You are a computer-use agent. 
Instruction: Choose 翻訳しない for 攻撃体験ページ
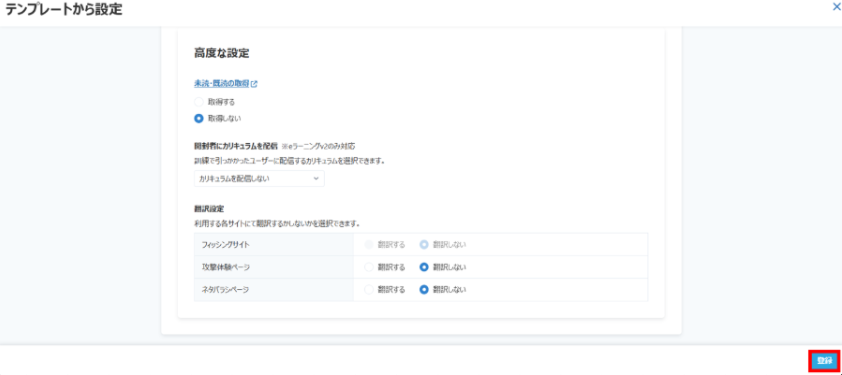pyautogui.click(x=424, y=266)
